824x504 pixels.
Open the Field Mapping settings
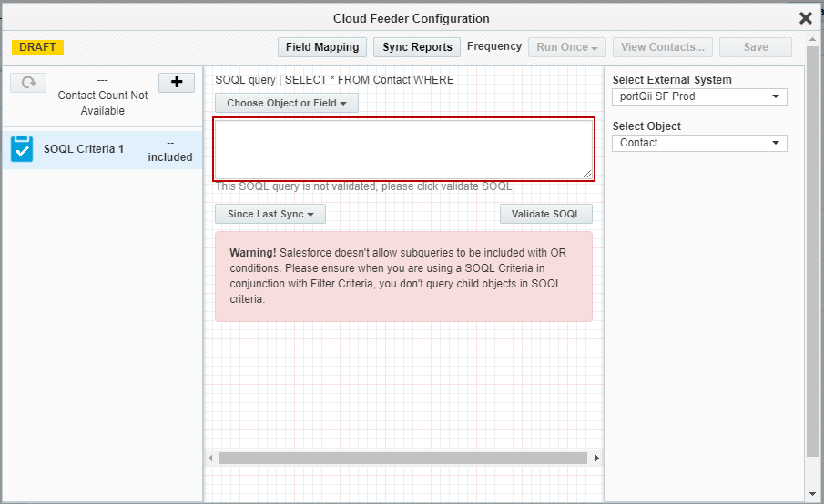322,47
